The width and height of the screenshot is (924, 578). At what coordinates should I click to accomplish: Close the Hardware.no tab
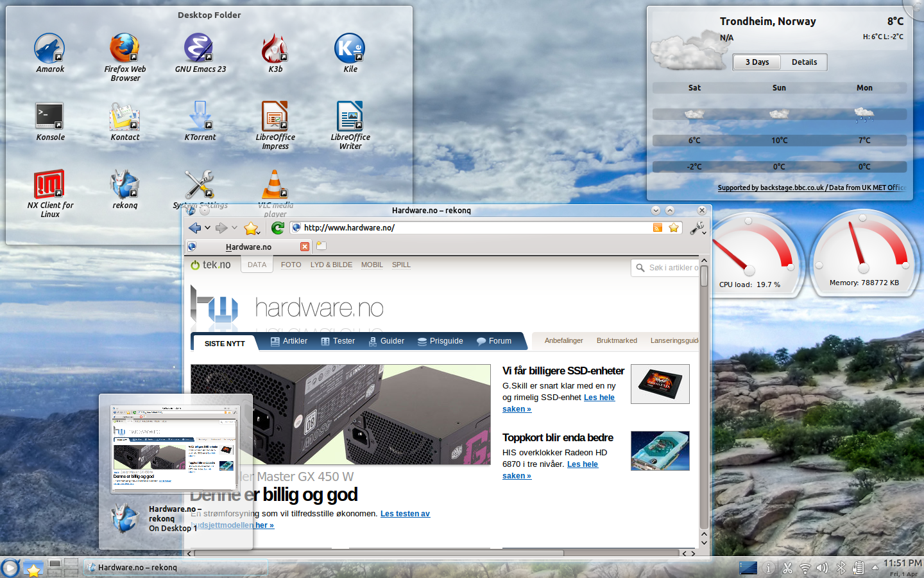[305, 247]
